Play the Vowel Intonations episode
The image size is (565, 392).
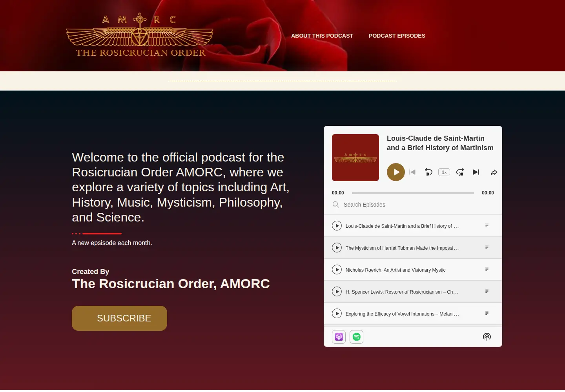tap(337, 314)
